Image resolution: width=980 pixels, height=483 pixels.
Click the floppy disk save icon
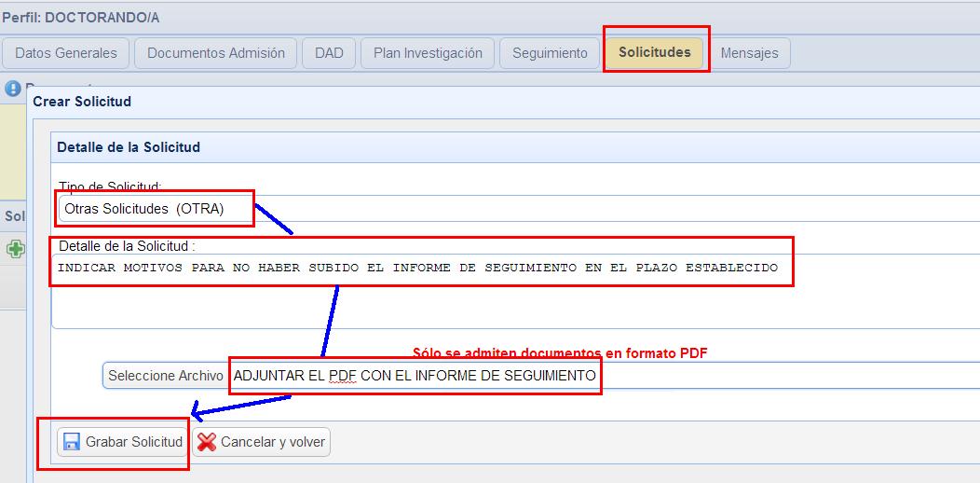(x=71, y=442)
